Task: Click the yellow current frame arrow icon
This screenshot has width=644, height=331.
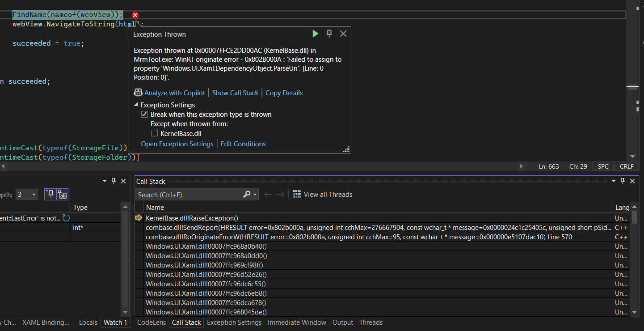Action: click(x=139, y=218)
